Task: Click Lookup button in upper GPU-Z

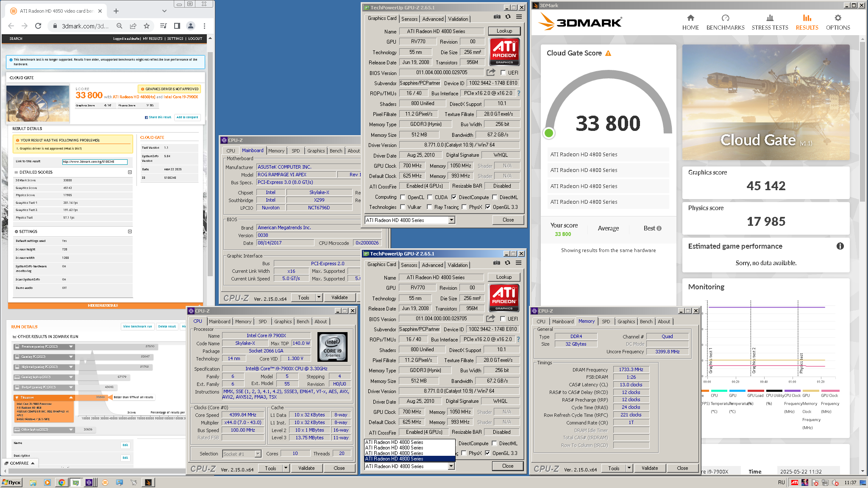Action: [504, 31]
